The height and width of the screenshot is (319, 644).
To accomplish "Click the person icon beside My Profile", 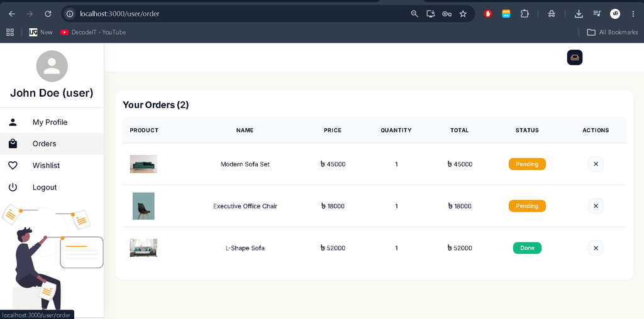I will [x=13, y=122].
